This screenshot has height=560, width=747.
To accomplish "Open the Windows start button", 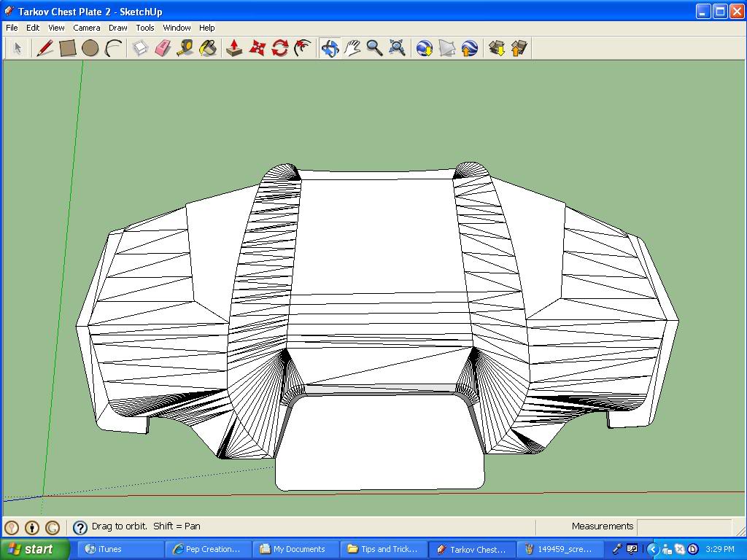I will 34,549.
